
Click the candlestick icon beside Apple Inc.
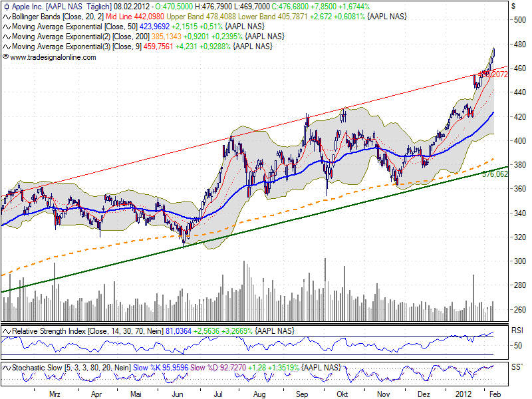(7, 7)
